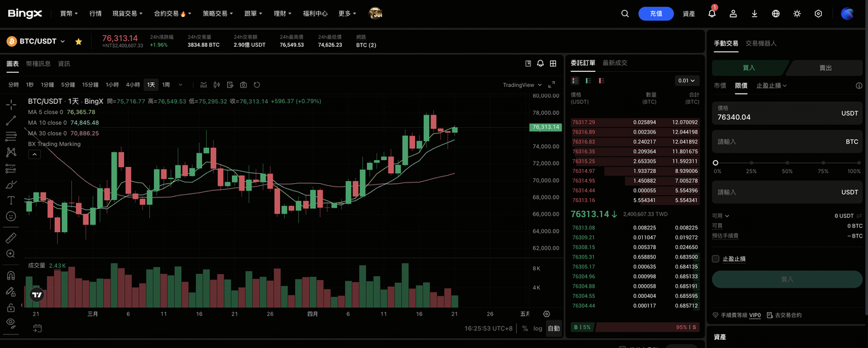This screenshot has height=348, width=868.
Task: Open the 0.01 price precision dropdown
Action: (686, 81)
